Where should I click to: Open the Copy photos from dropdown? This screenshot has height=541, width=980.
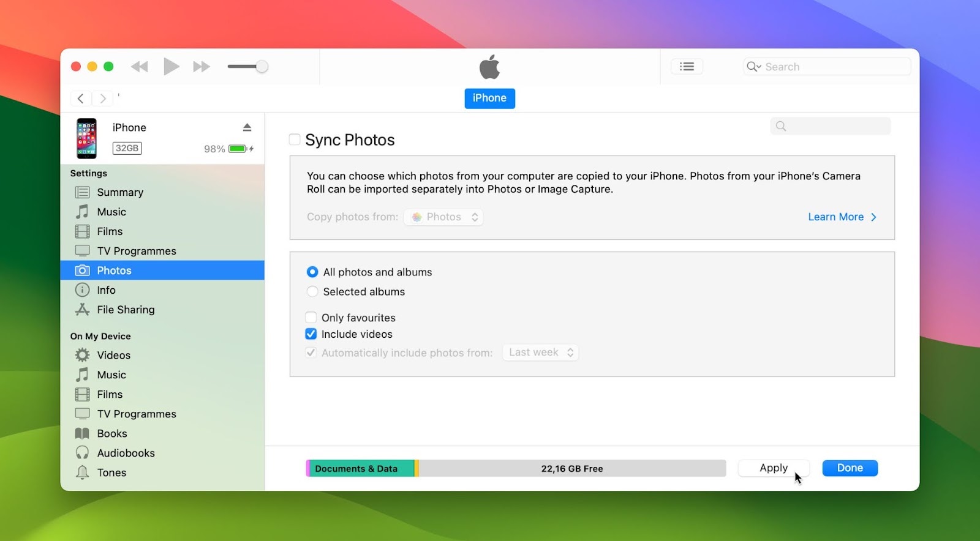[x=443, y=217]
